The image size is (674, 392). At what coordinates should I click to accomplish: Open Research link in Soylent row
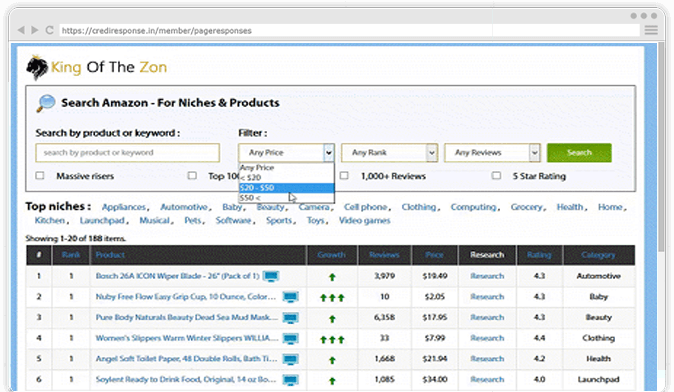487,380
